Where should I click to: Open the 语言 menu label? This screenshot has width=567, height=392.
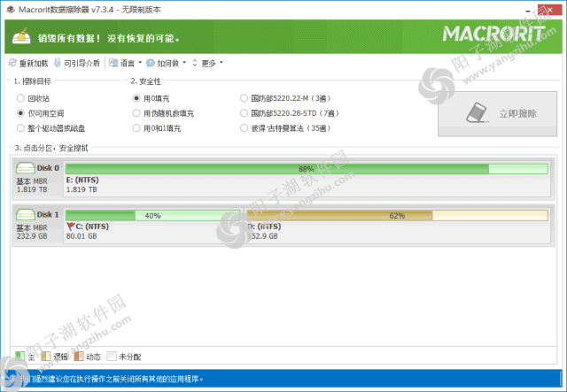tap(128, 63)
